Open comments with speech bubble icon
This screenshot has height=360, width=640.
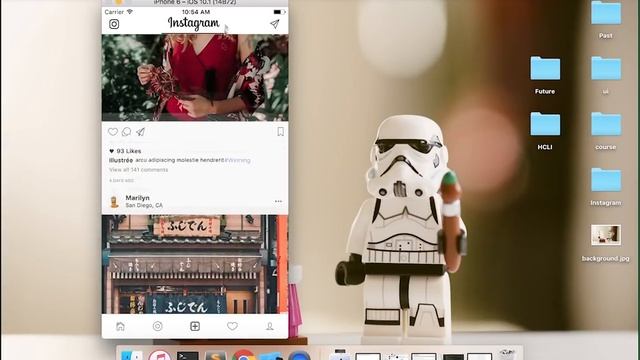[127, 132]
